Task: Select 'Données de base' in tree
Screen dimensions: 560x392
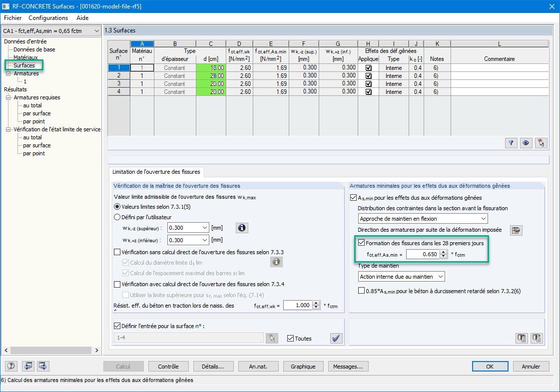Action: [x=34, y=49]
